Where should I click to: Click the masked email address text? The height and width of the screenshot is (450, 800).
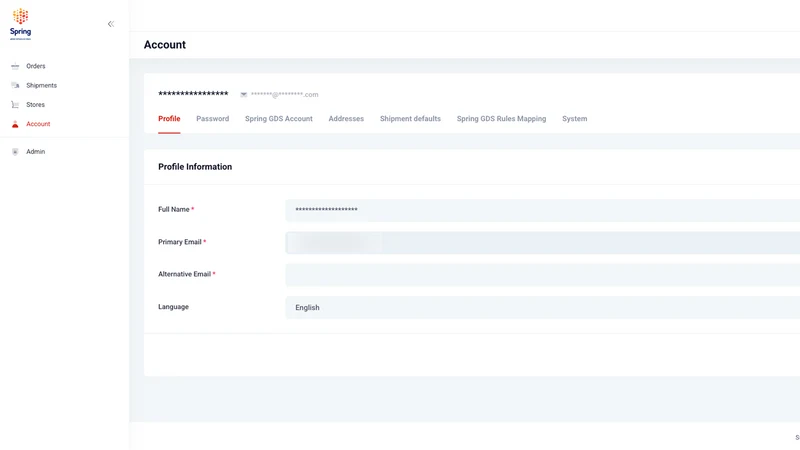tap(284, 94)
